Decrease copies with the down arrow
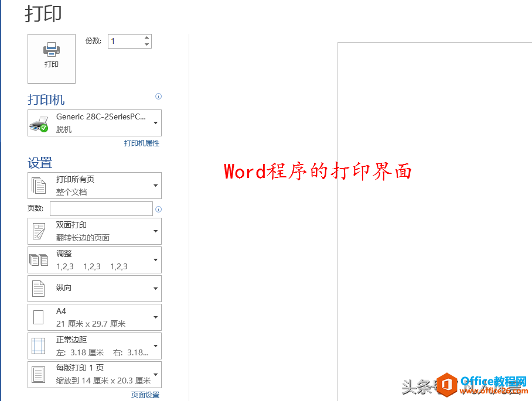This screenshot has width=532, height=401. 147,44
